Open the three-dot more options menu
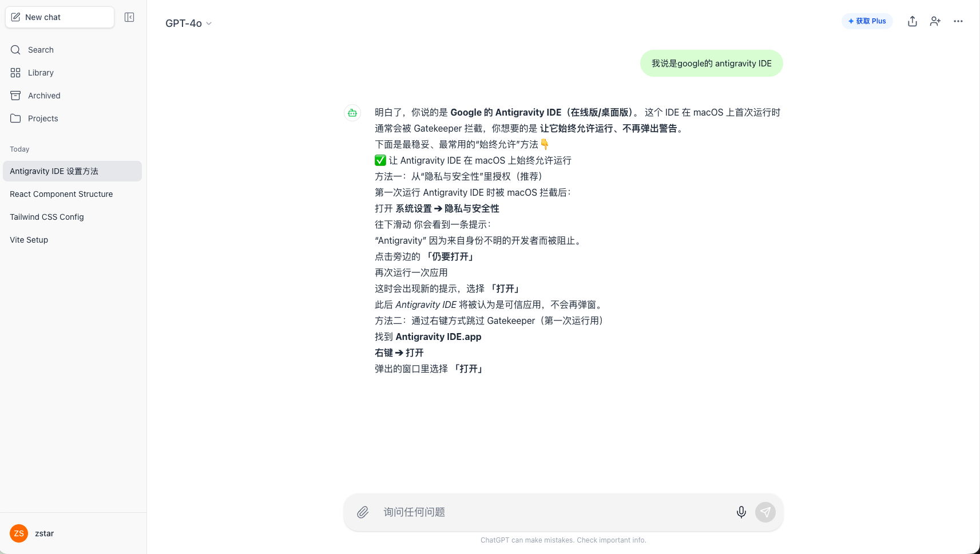 (x=958, y=21)
